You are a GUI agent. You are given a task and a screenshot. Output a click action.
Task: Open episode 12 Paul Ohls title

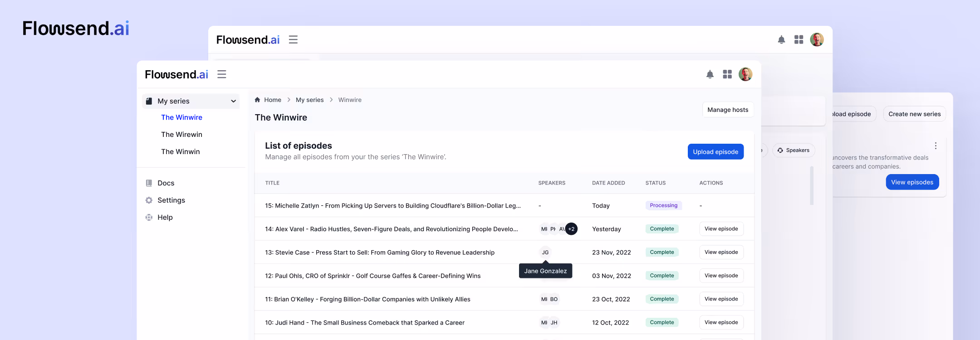(x=373, y=276)
